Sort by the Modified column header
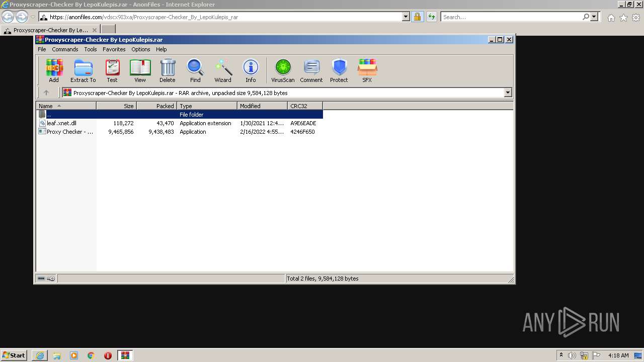 click(262, 106)
